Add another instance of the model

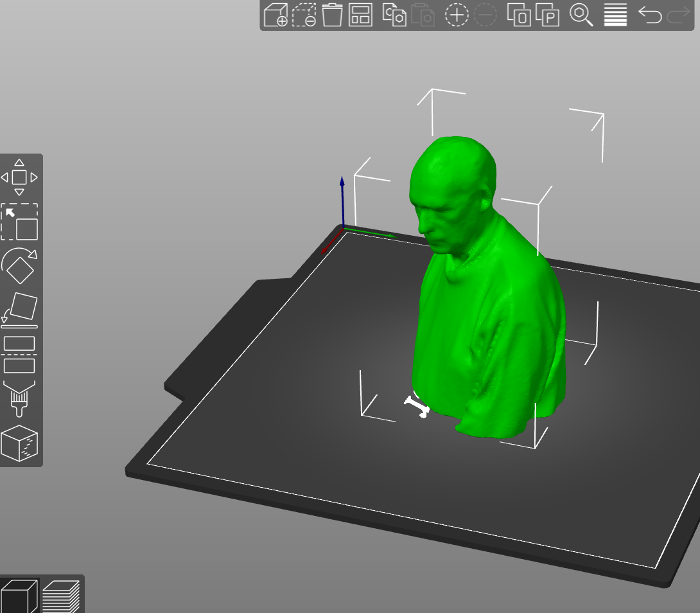[x=456, y=15]
